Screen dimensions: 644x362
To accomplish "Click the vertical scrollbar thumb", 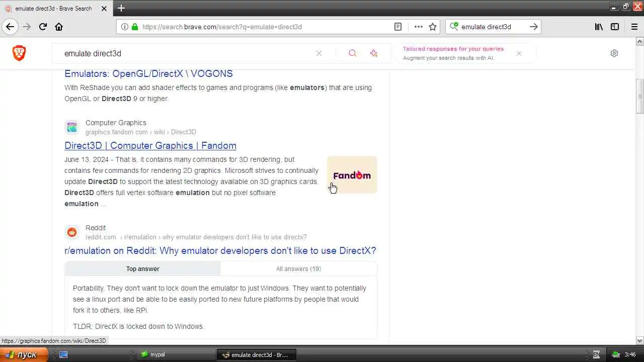I will point(640,96).
